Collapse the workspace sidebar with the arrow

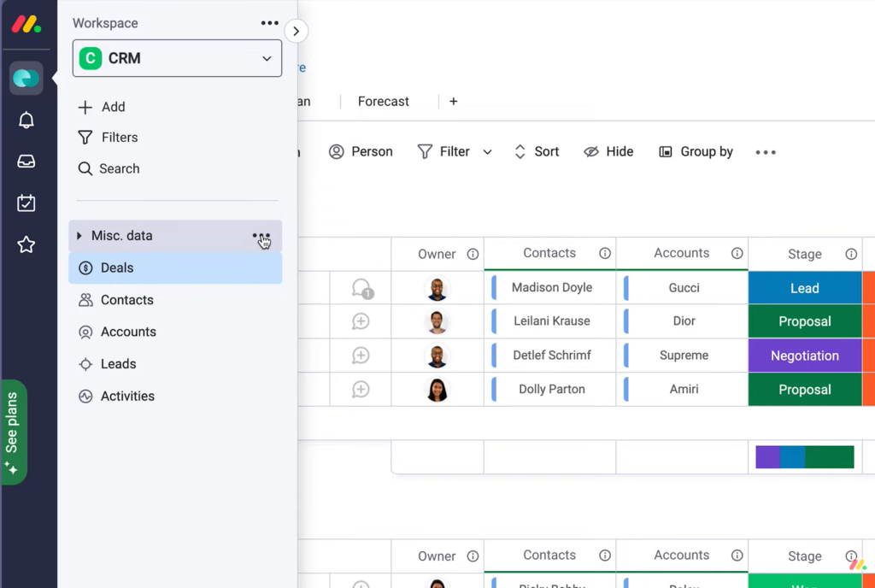pos(296,30)
